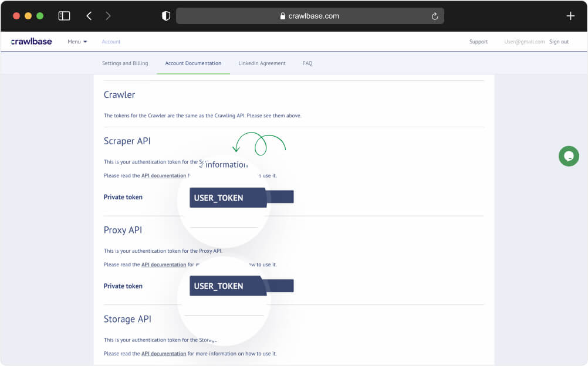Click the crawlbase logo
588x366 pixels.
[x=31, y=41]
